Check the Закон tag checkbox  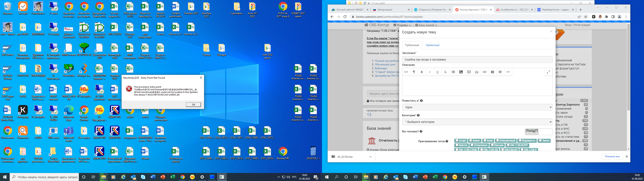pyautogui.click(x=540, y=141)
